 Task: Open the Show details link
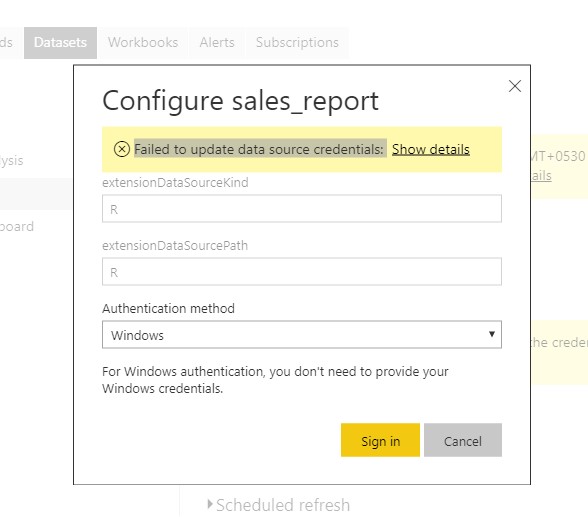(x=430, y=149)
